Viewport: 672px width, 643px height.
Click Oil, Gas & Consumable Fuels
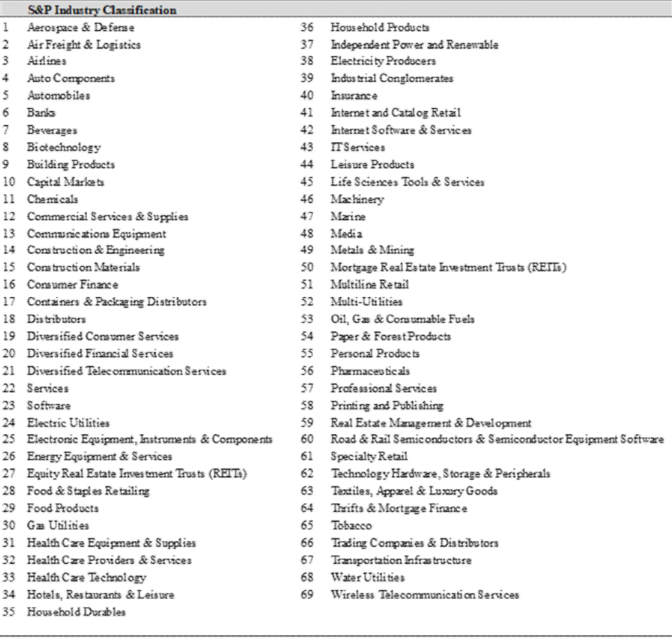pos(402,319)
